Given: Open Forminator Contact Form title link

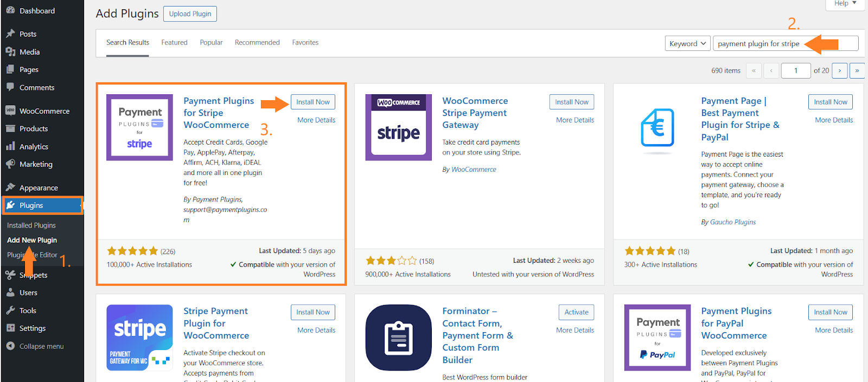Looking at the screenshot, I should (478, 335).
